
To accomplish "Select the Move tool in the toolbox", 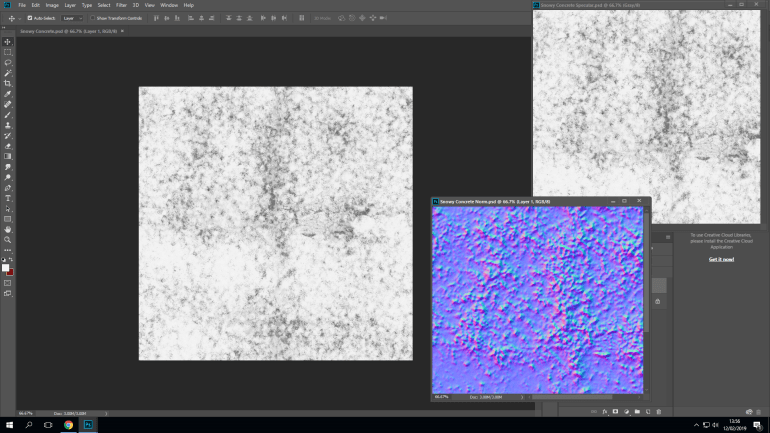I will point(7,42).
